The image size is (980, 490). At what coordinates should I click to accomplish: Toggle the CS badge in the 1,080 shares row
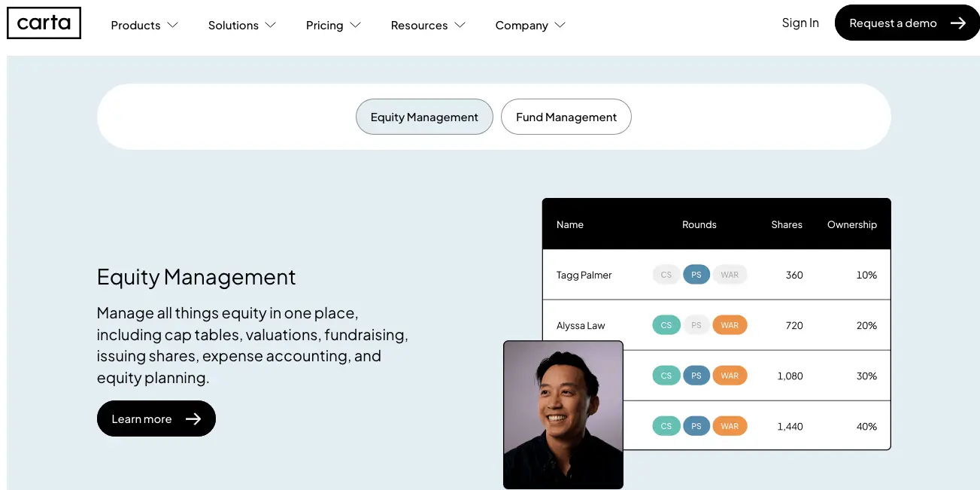[x=666, y=376]
